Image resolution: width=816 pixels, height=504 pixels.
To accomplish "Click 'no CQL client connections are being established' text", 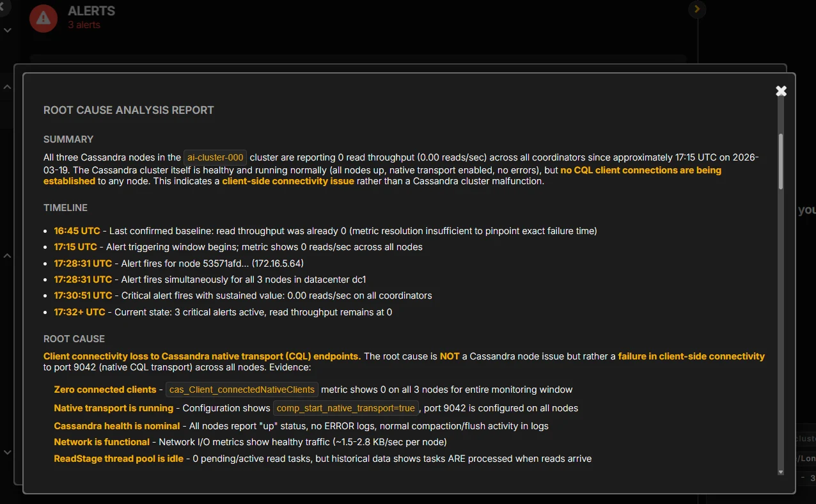I will click(x=641, y=170).
